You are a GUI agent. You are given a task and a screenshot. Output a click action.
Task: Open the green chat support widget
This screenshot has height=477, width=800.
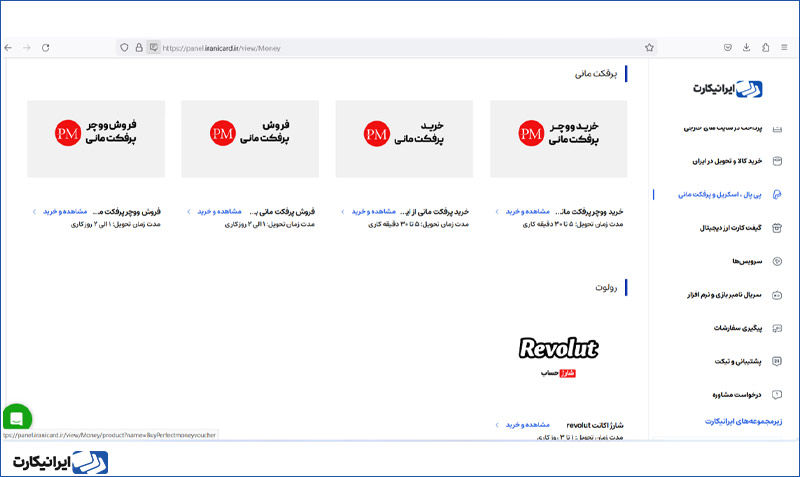[x=17, y=418]
